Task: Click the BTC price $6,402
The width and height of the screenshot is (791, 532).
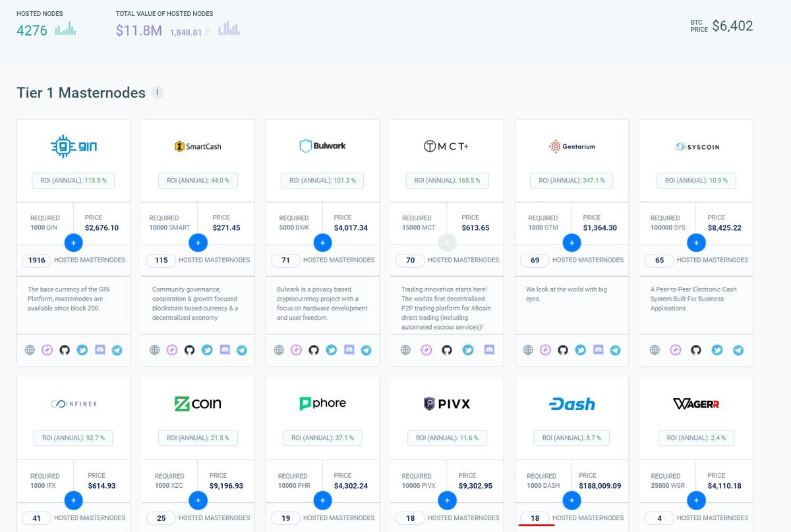Action: (732, 26)
